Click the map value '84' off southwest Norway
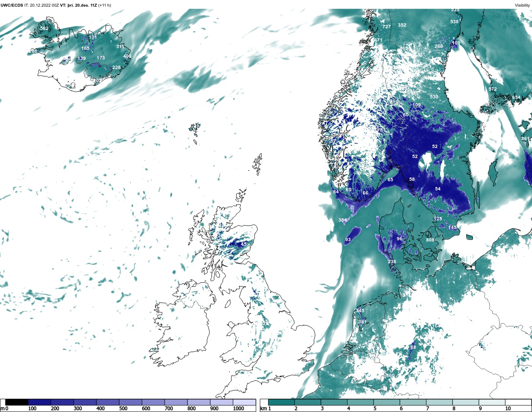Image resolution: width=532 pixels, height=412 pixels. (336, 192)
